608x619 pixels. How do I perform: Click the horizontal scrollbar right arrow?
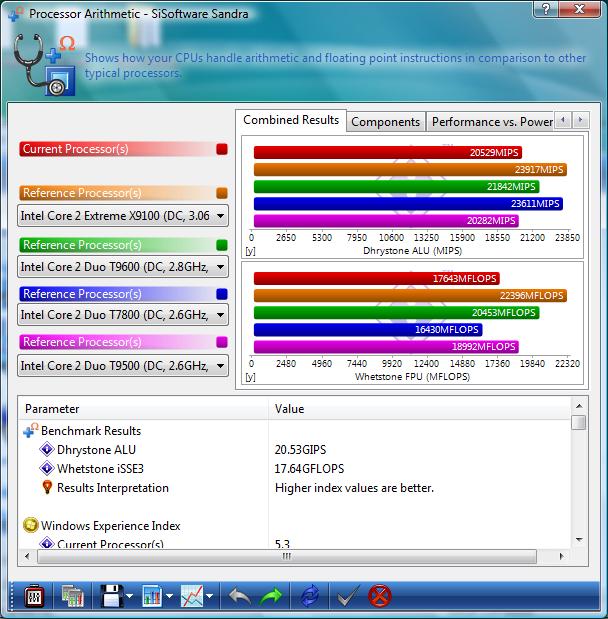(x=561, y=556)
